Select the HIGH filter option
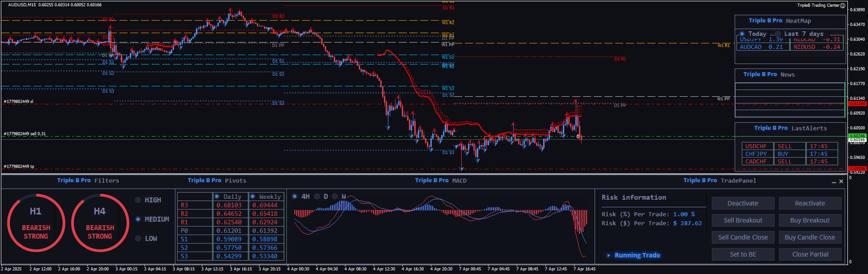 tap(138, 200)
